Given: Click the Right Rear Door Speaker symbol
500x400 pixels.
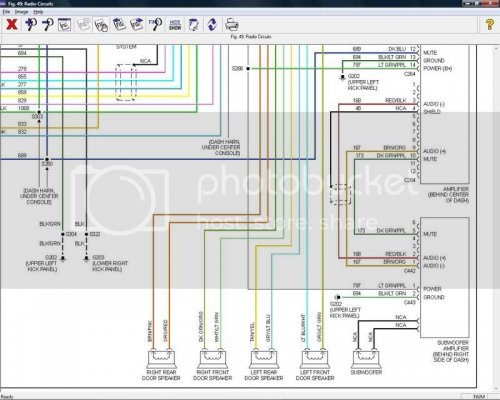Looking at the screenshot, I should pos(161,359).
